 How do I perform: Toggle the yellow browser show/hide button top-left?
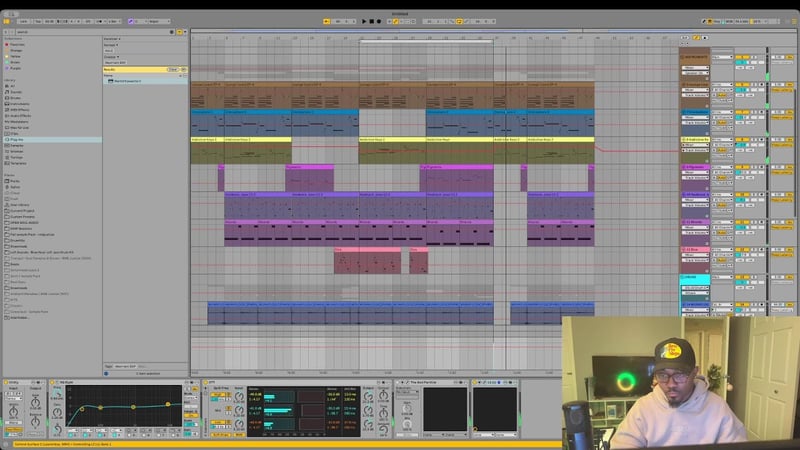[x=6, y=21]
